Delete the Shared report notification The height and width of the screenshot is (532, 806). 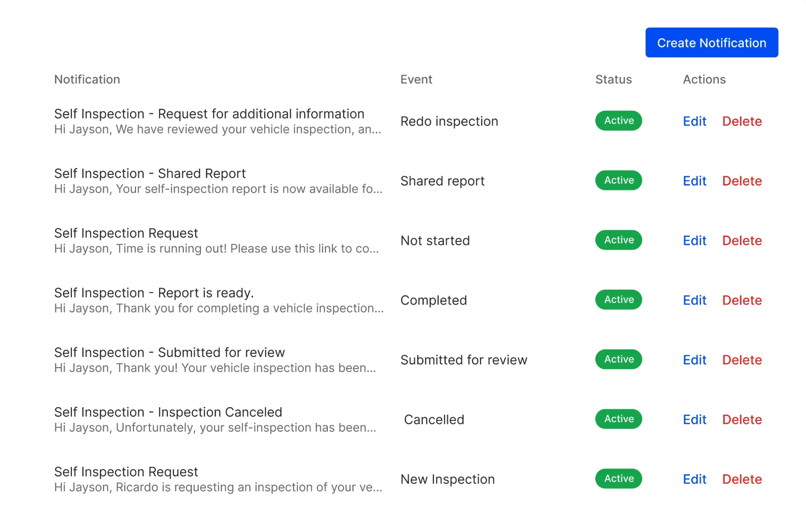[x=742, y=181]
